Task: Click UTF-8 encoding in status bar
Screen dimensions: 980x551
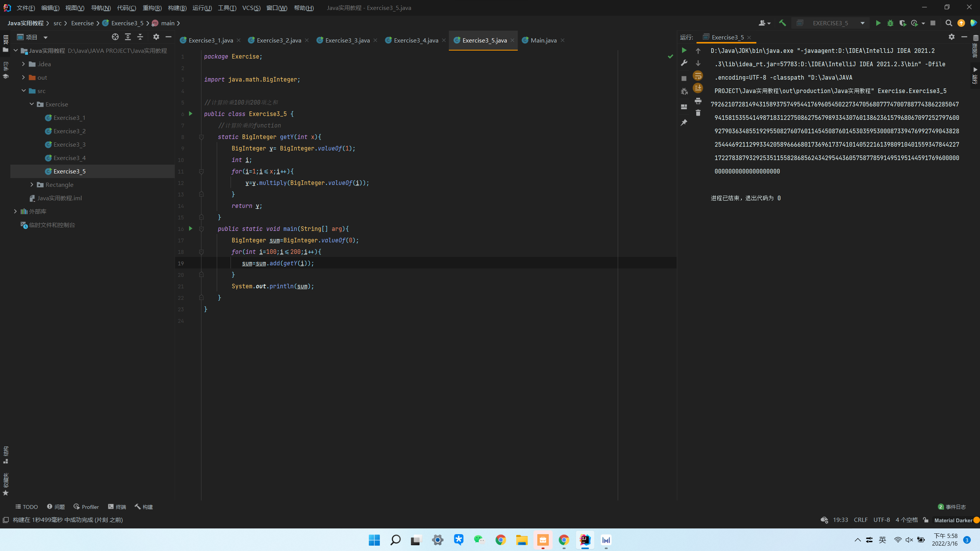Action: (882, 520)
